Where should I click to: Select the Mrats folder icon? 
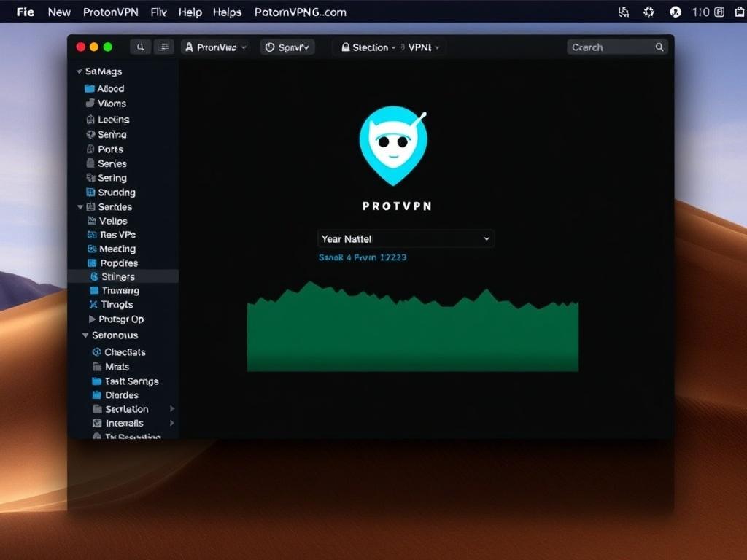[97, 367]
